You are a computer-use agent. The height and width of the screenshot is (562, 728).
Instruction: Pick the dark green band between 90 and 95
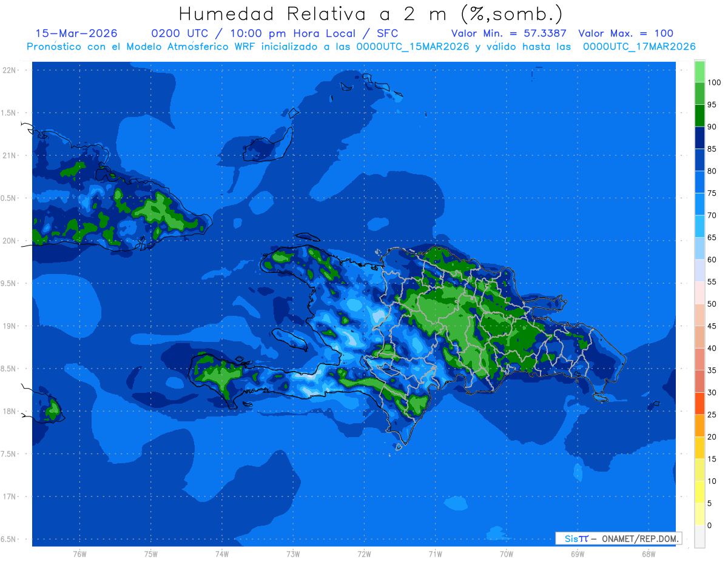click(x=699, y=116)
